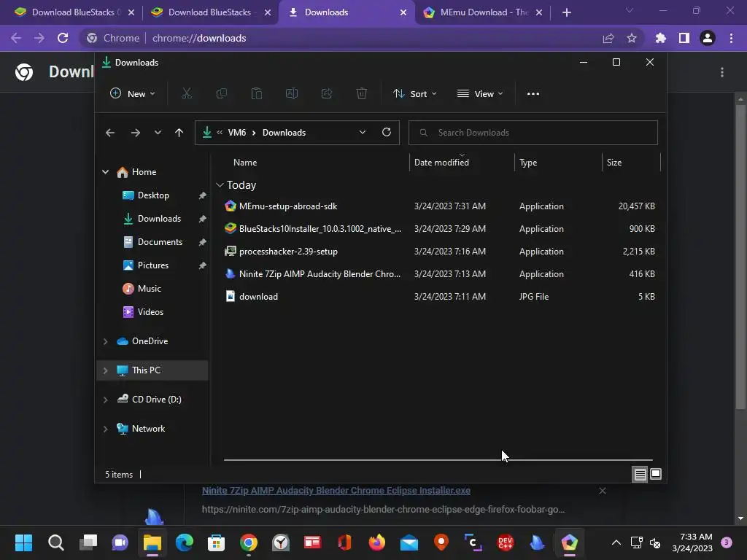The image size is (747, 560).
Task: Expand the CD Drive (D:) node
Action: pos(105,400)
